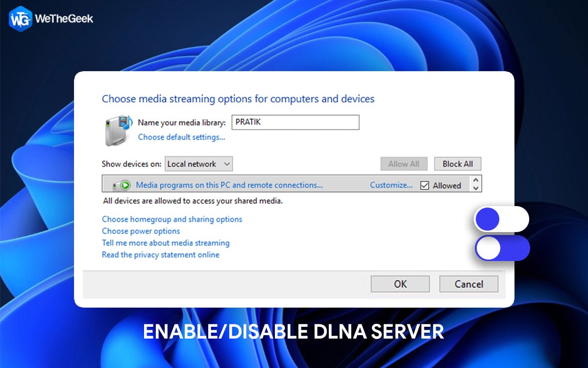Click the up arrow beside the device list
588x368 pixels.
[475, 181]
